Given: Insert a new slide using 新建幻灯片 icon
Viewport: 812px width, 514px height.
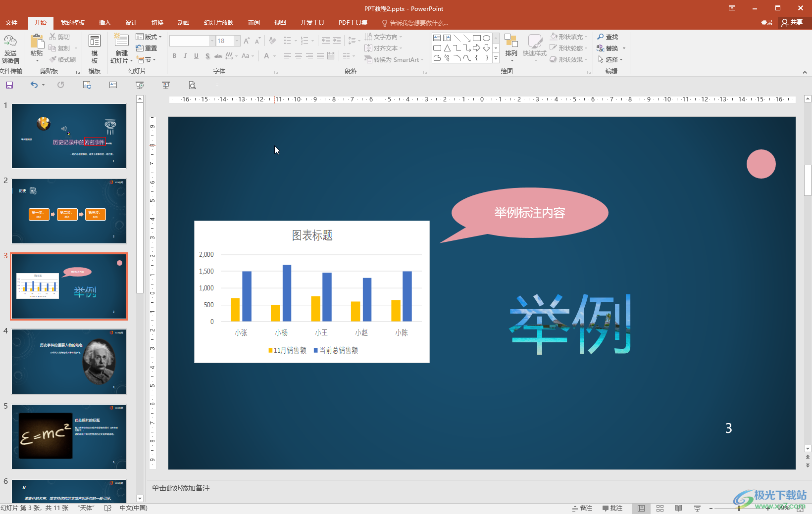Looking at the screenshot, I should [x=121, y=41].
